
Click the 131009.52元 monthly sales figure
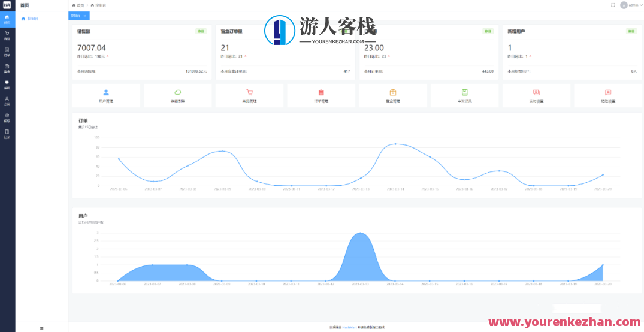(x=196, y=71)
